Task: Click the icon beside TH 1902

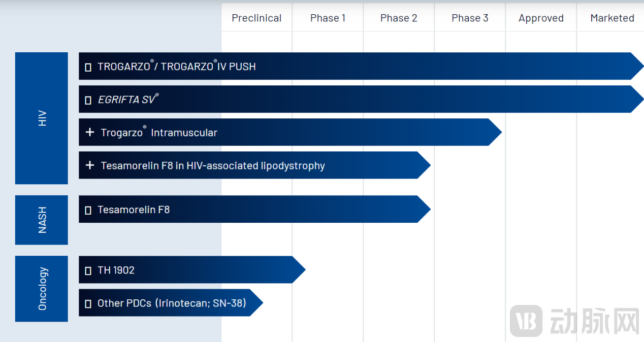Action: (88, 270)
